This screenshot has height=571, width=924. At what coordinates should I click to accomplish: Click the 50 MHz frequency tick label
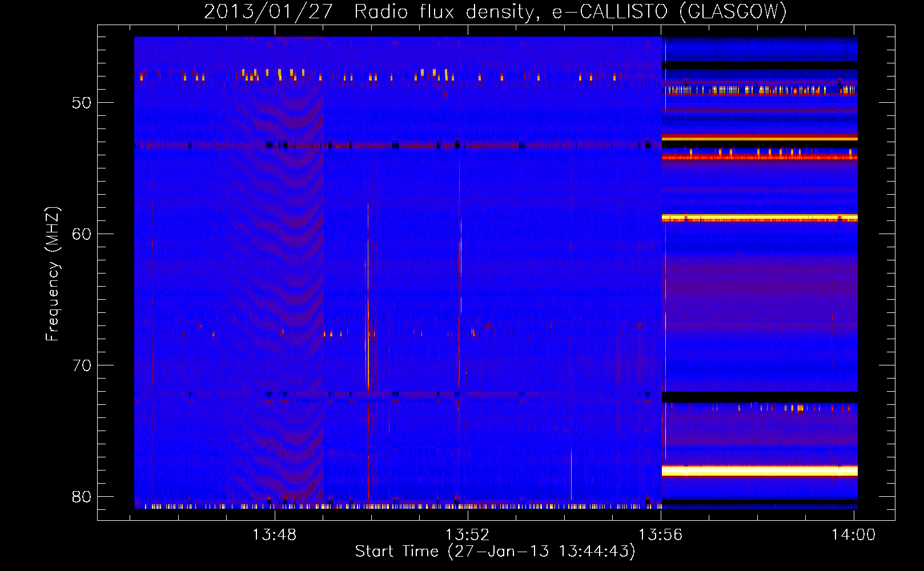click(82, 103)
